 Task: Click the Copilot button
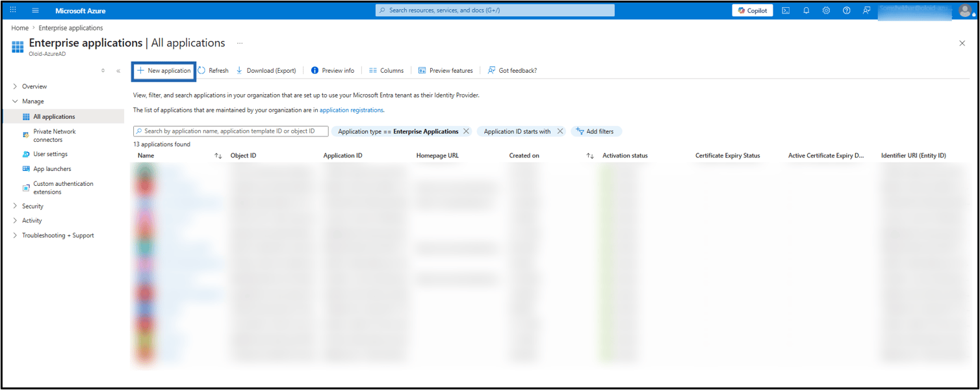(753, 10)
